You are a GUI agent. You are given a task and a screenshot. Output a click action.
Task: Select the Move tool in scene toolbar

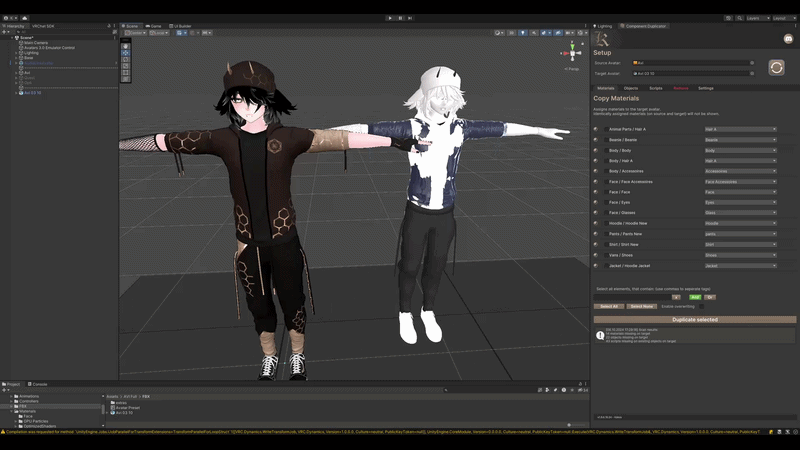(126, 53)
